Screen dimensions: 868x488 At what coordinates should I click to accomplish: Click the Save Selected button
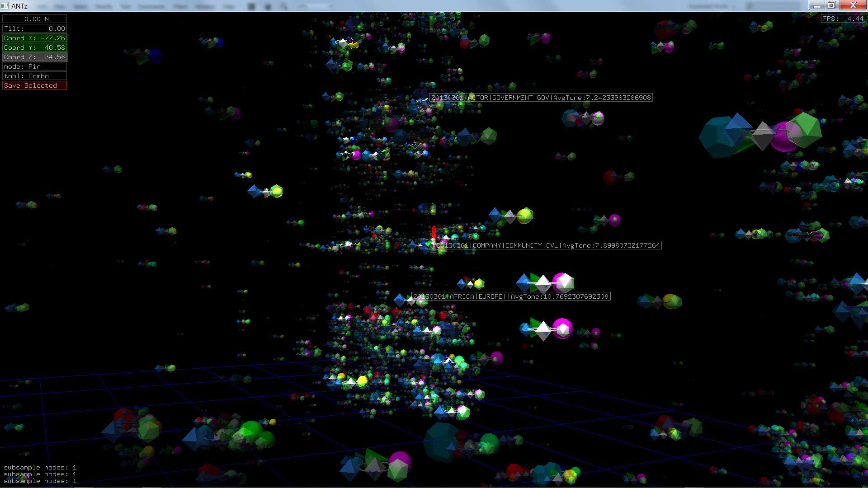pos(34,85)
